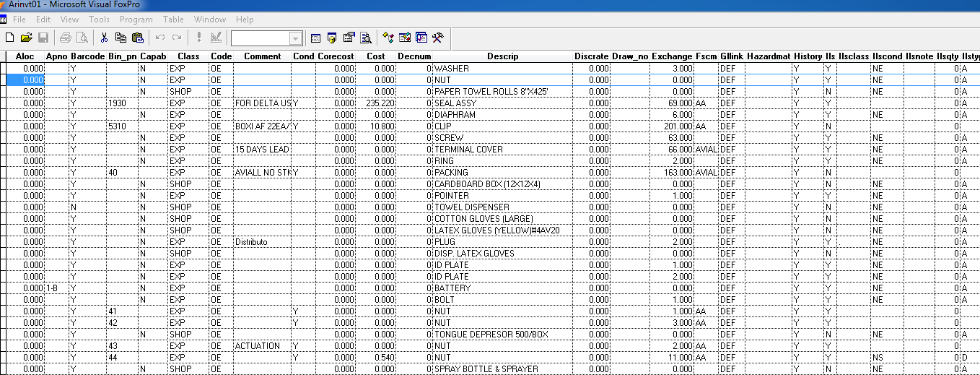Open the Tools menu
The height and width of the screenshot is (375, 980).
point(99,20)
